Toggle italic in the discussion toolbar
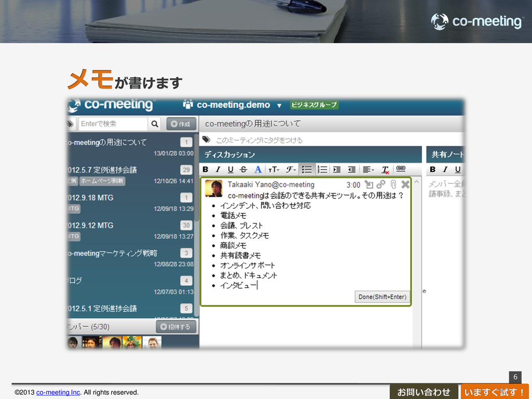This screenshot has height=399, width=532. coord(218,169)
